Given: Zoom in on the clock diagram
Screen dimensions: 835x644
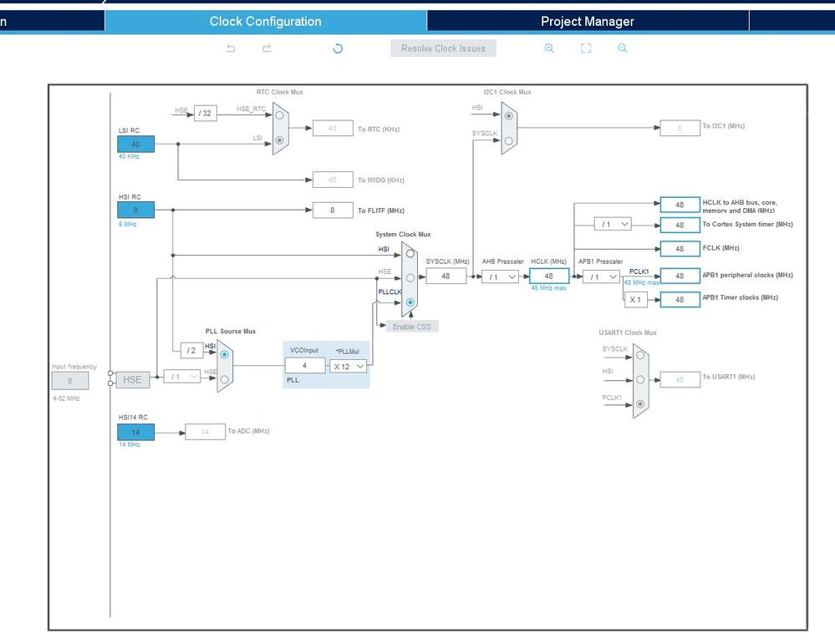Looking at the screenshot, I should 549,48.
